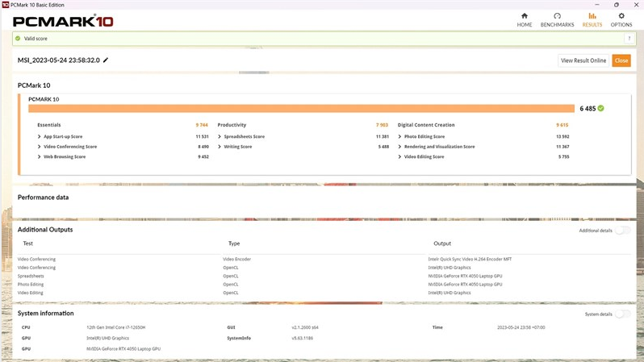The image size is (644, 362).
Task: Go to the Home section
Action: pos(525,19)
